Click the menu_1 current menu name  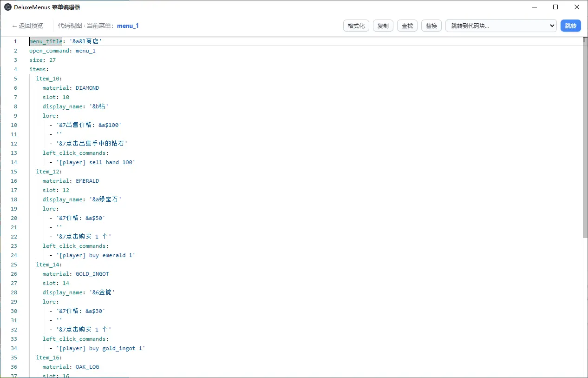[x=128, y=26]
